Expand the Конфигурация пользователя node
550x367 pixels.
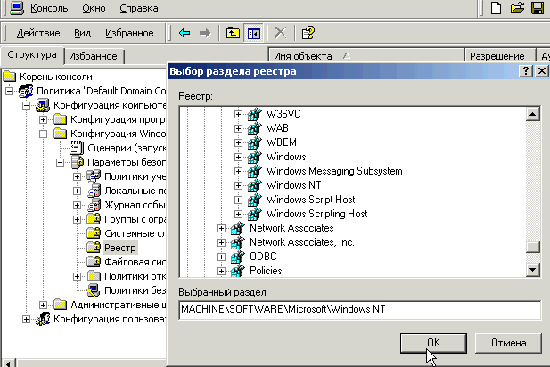click(x=26, y=319)
